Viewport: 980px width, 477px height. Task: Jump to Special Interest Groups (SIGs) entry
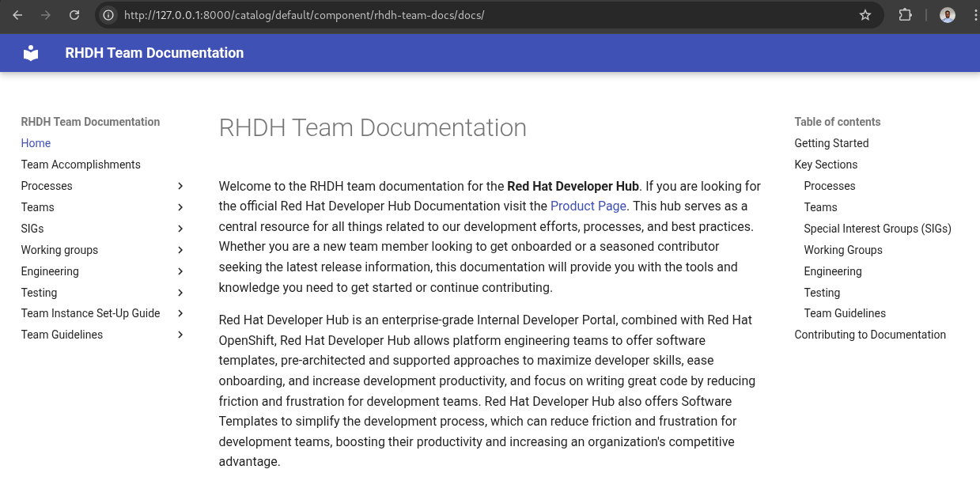coord(877,229)
